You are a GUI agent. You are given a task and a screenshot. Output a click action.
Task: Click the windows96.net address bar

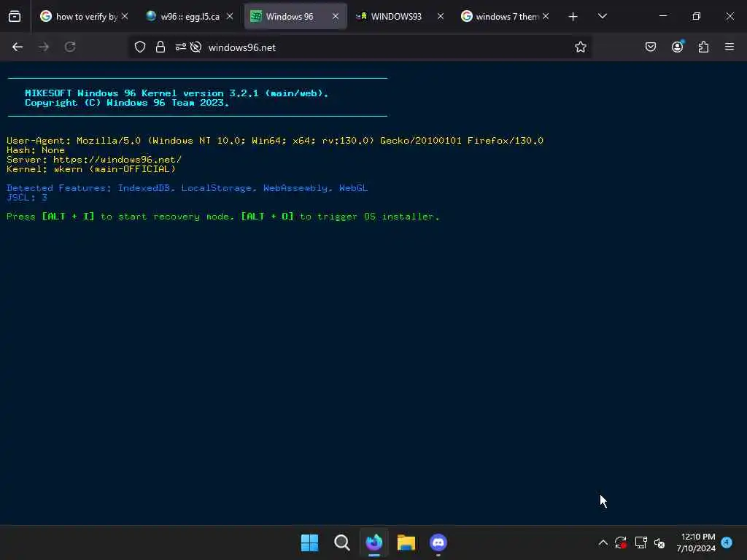(x=360, y=47)
